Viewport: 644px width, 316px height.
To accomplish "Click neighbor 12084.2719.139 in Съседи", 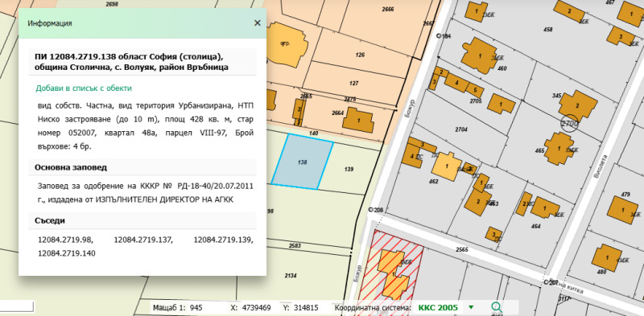I will pos(224,240).
